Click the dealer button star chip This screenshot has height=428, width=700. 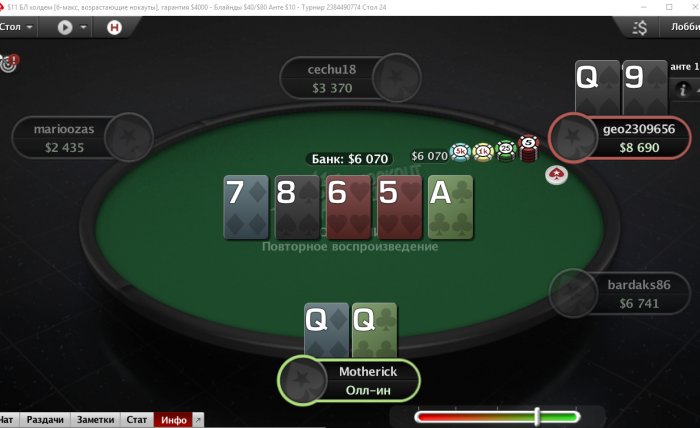click(556, 175)
